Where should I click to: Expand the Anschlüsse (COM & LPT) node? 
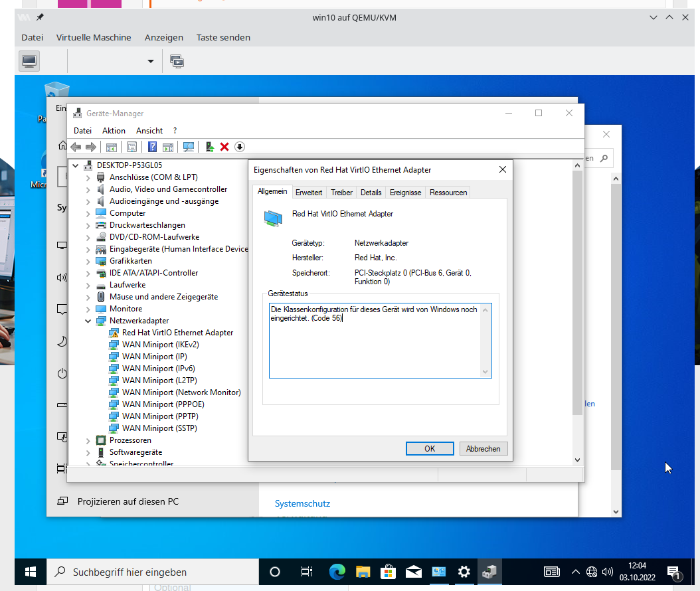(88, 178)
